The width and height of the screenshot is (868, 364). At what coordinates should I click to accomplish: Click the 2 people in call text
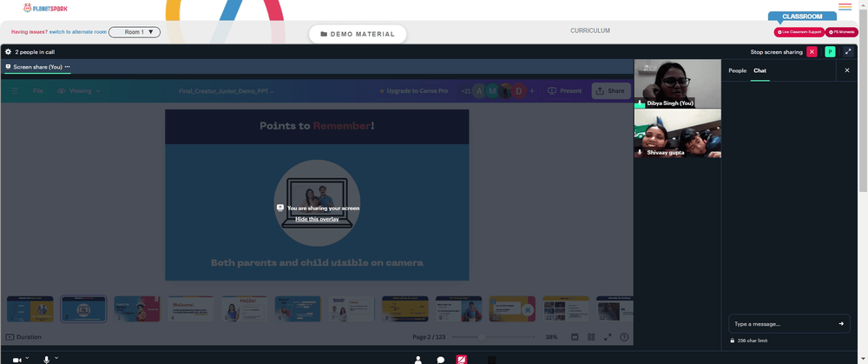35,52
